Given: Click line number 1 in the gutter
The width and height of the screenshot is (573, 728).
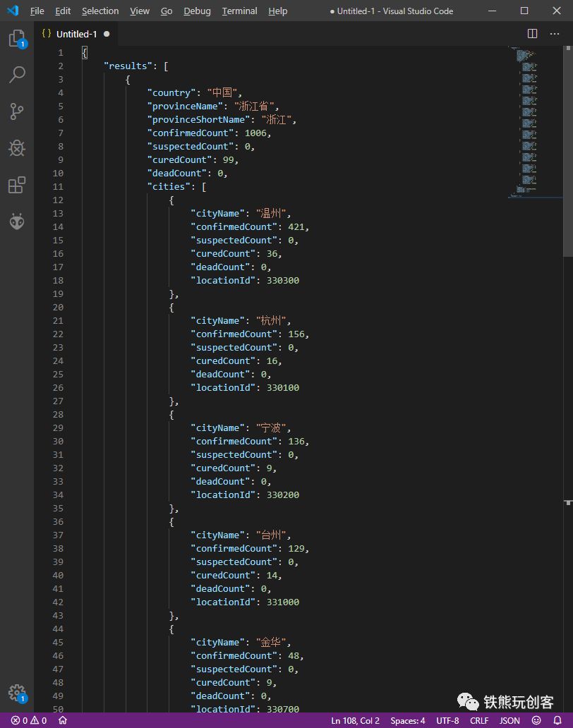Looking at the screenshot, I should pyautogui.click(x=61, y=53).
